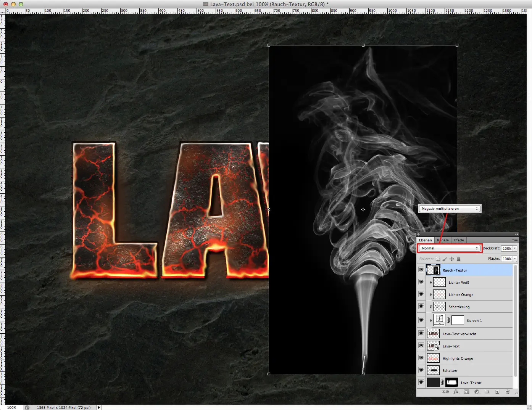Hide the Kurven 1 adjustment layer
532x410 pixels.
(x=421, y=320)
